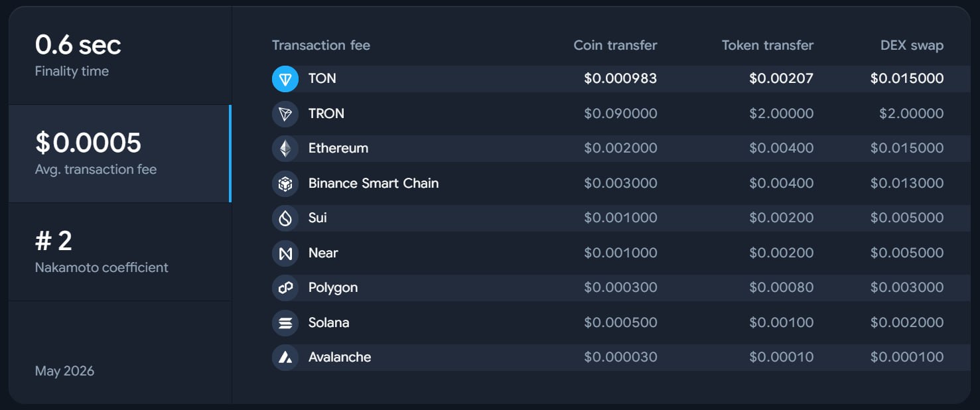Click TON's $0.015000 DEX swap value
Image resolution: width=980 pixels, height=410 pixels.
pos(907,78)
